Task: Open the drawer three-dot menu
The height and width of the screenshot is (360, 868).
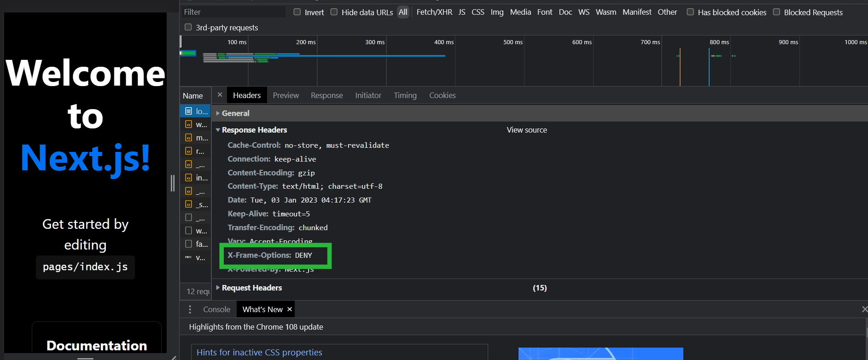Action: 190,309
